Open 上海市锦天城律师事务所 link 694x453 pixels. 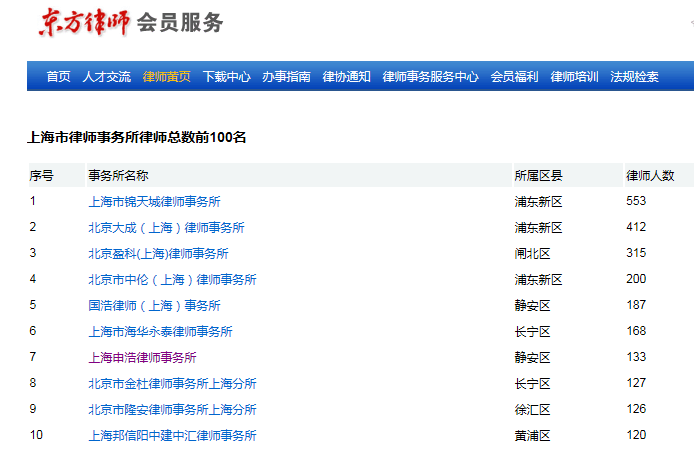pos(154,202)
